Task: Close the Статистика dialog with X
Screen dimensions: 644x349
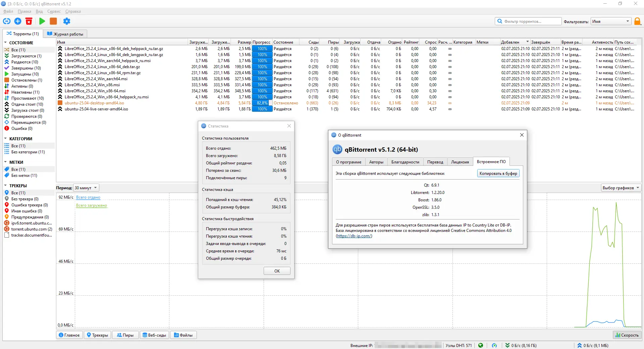Action: pos(289,126)
